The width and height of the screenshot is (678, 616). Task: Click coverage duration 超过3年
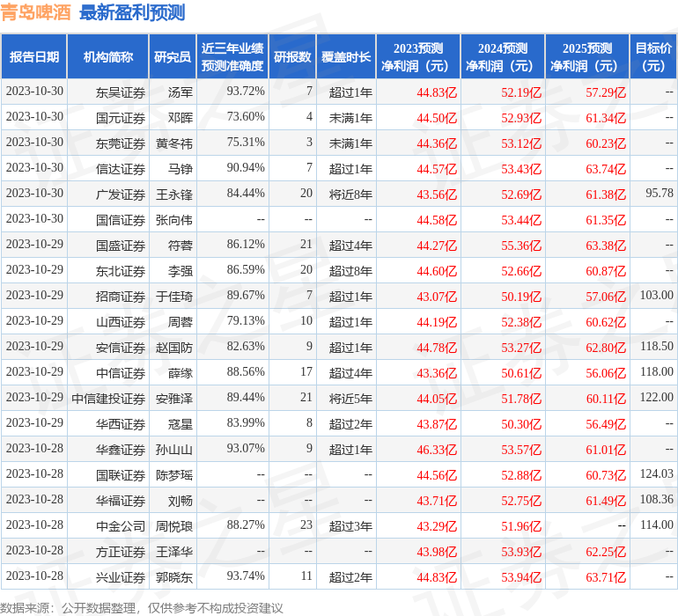pos(350,526)
